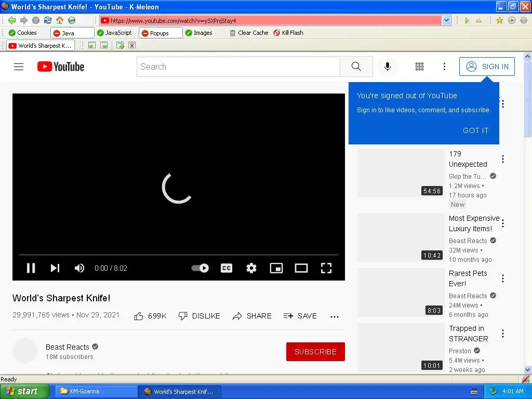This screenshot has width=532, height=399.
Task: Focus the YouTube Search field
Action: [238, 66]
